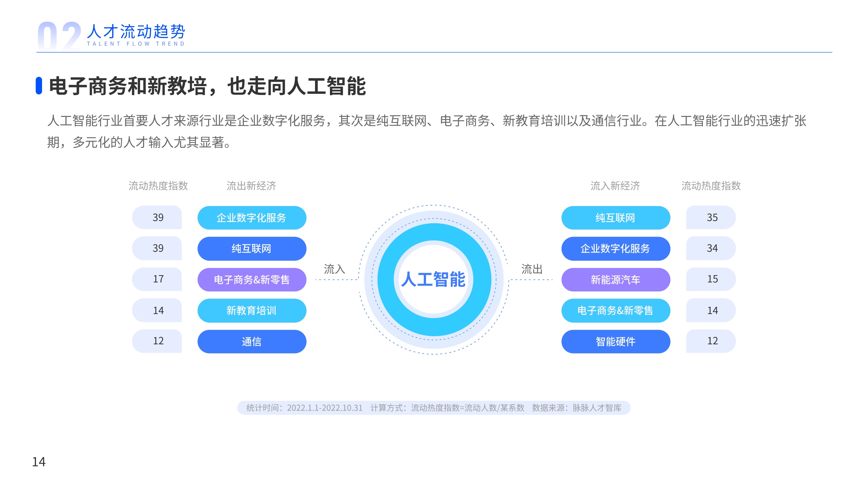
Task: Select the 电子商务&新零售 pill beside 17
Action: pos(252,280)
